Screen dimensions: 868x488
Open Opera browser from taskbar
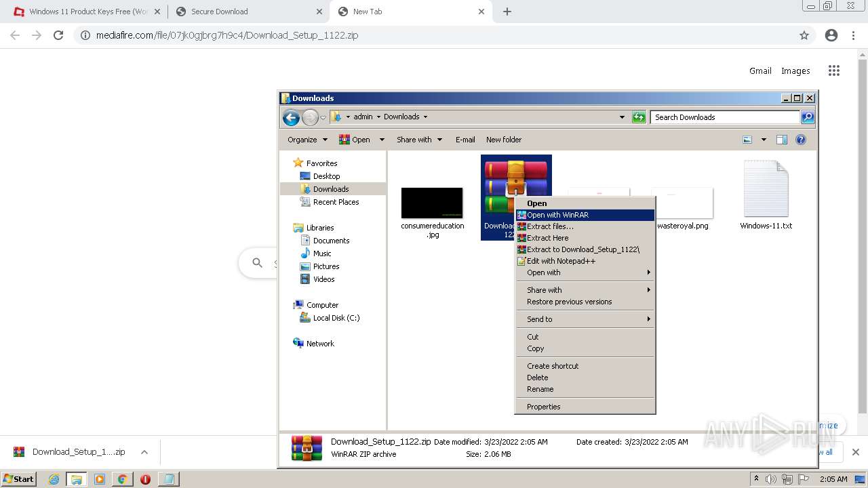(145, 479)
